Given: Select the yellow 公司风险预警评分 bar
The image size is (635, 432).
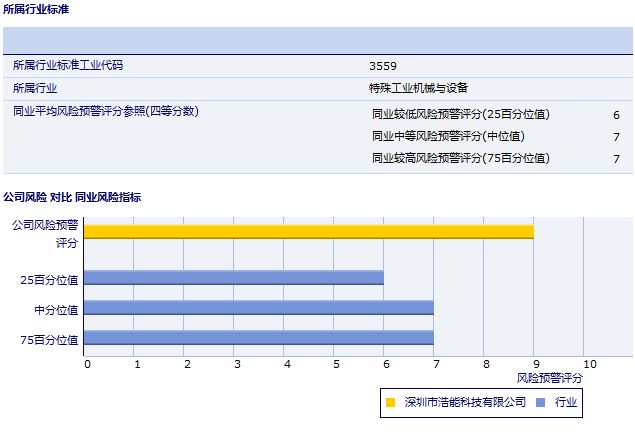Looking at the screenshot, I should tap(309, 232).
